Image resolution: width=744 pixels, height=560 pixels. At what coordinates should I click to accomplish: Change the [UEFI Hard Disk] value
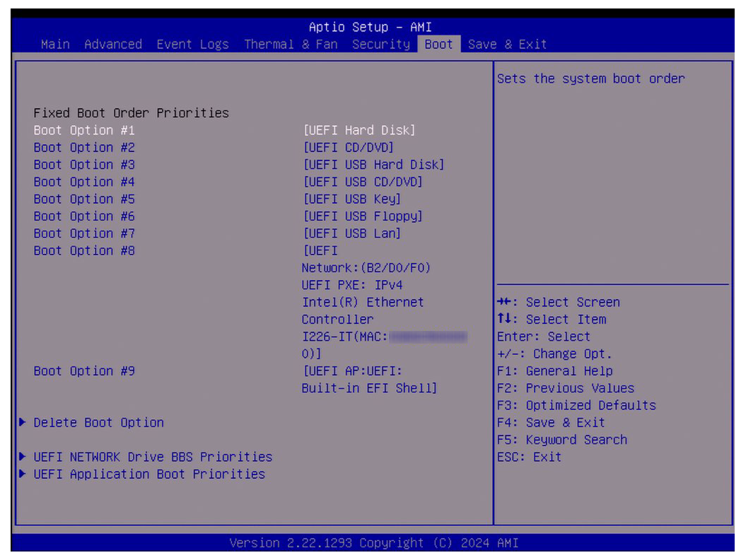pyautogui.click(x=360, y=130)
